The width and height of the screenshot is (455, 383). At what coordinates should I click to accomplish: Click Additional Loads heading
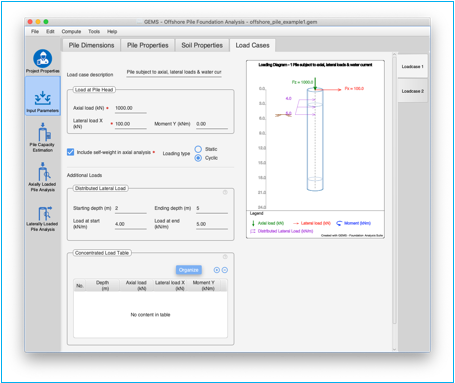tap(84, 175)
